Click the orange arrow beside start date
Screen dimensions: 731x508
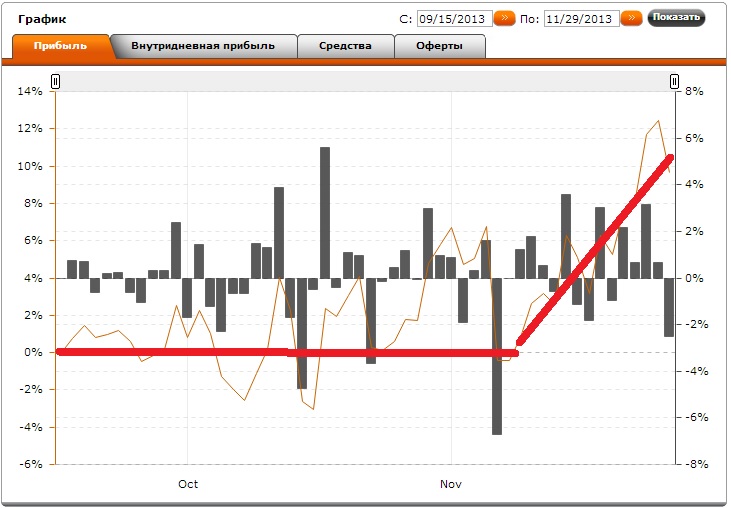point(505,18)
